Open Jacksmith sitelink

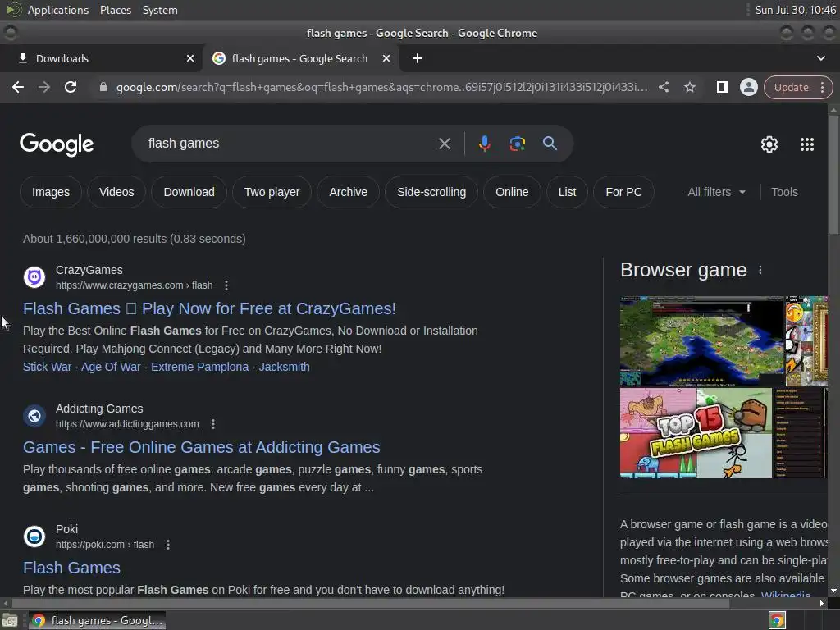(x=285, y=367)
